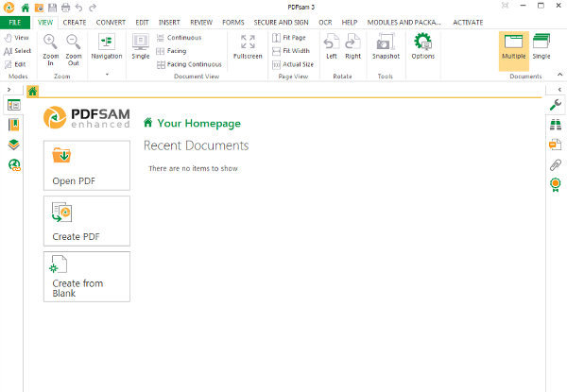Rotate page Left
This screenshot has width=567, height=392.
[x=332, y=46]
